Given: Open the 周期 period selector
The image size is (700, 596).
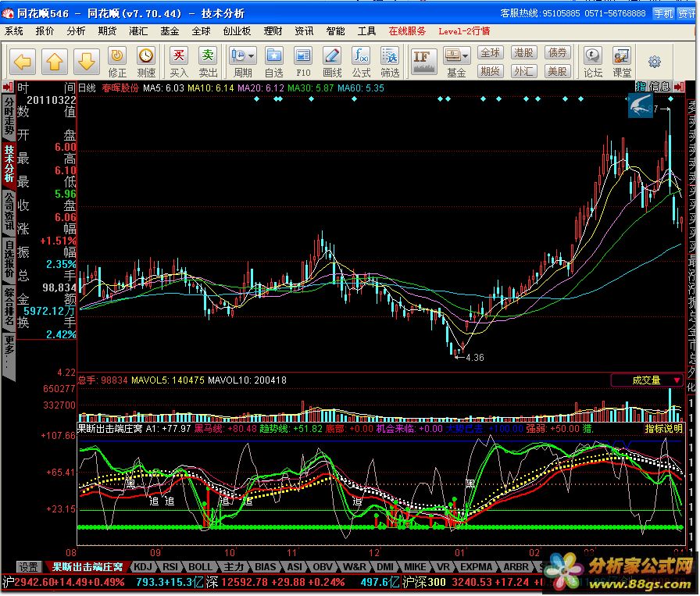Looking at the screenshot, I should pos(243,62).
